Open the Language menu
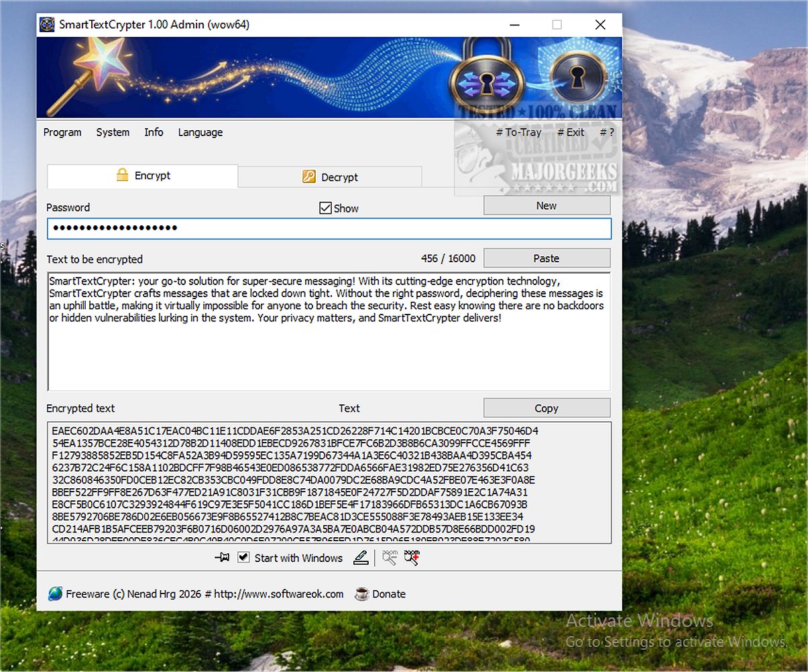808x672 pixels. (200, 132)
